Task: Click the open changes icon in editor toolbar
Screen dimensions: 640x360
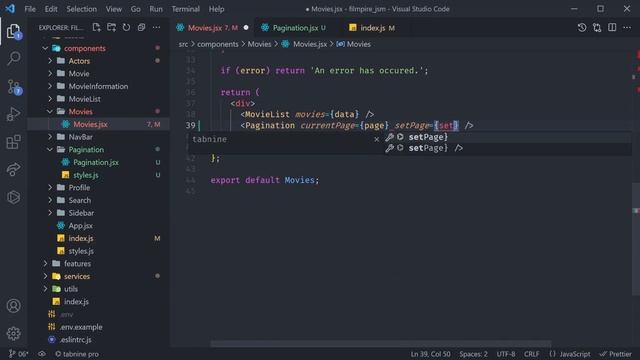Action: [x=597, y=27]
